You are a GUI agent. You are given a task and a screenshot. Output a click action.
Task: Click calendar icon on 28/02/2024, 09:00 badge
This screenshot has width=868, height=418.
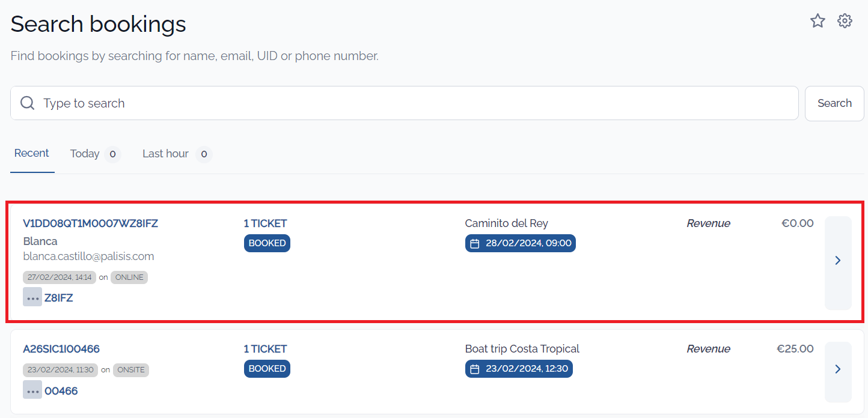[x=475, y=244]
